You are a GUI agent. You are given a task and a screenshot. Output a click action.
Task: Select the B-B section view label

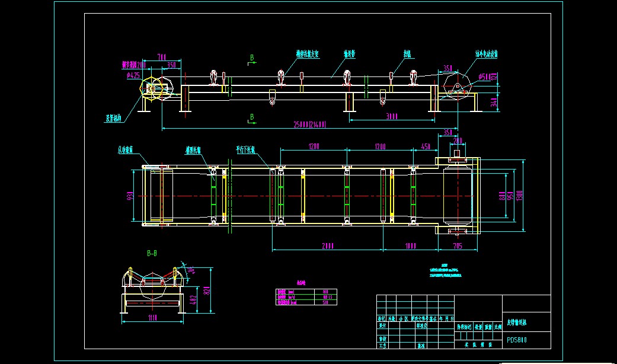tap(152, 253)
